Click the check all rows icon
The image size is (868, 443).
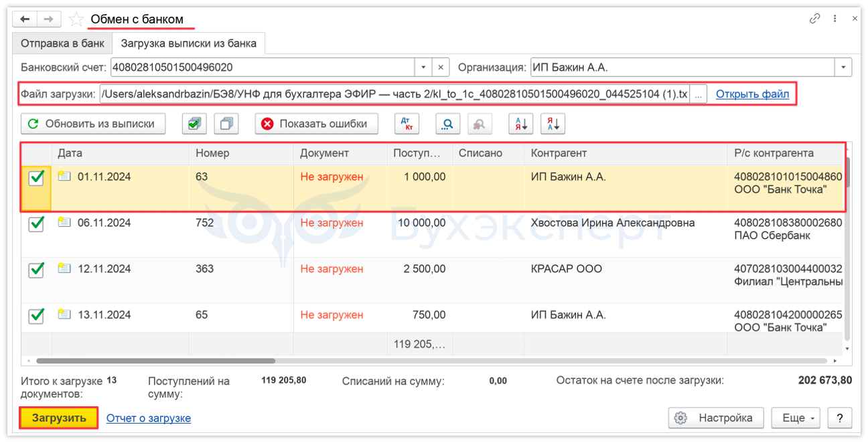click(194, 124)
